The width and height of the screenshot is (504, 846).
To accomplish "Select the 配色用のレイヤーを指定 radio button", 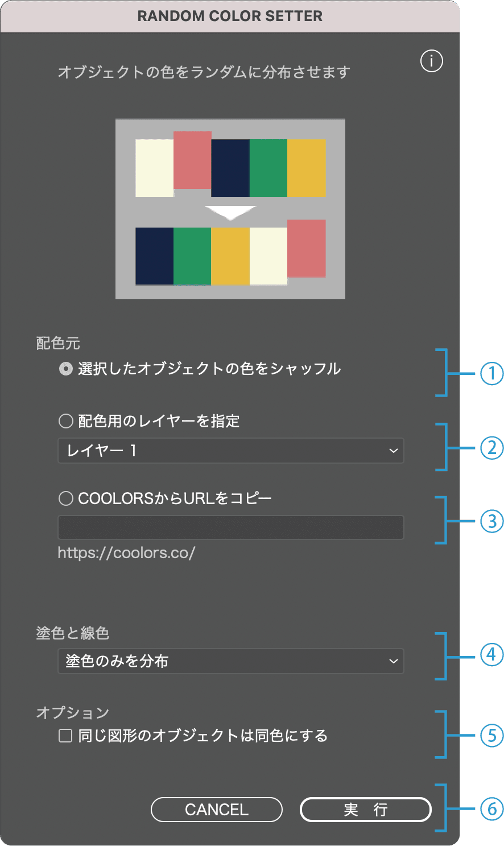I will click(x=65, y=421).
